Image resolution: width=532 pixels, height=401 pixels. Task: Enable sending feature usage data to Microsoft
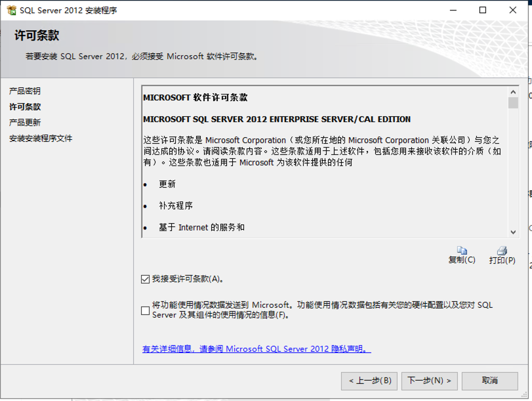point(146,310)
